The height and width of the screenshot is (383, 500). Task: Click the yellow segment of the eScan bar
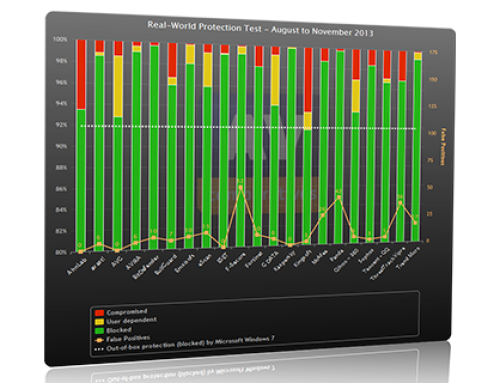[208, 70]
